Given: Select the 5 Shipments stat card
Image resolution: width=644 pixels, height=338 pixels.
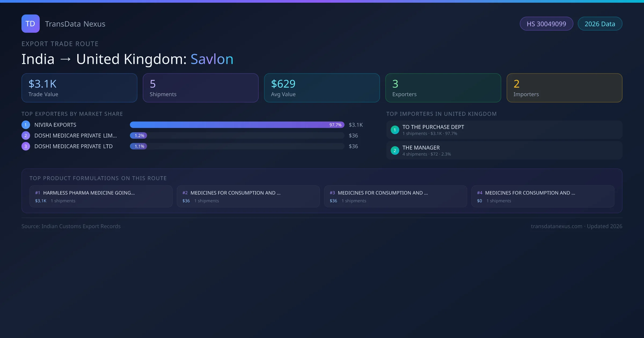Looking at the screenshot, I should click(x=200, y=88).
